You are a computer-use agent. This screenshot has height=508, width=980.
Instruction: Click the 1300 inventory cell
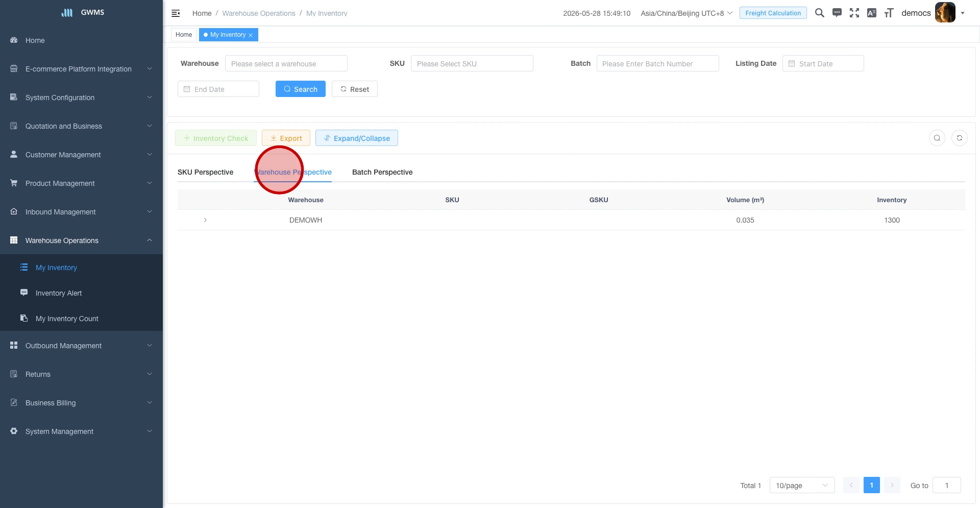892,220
